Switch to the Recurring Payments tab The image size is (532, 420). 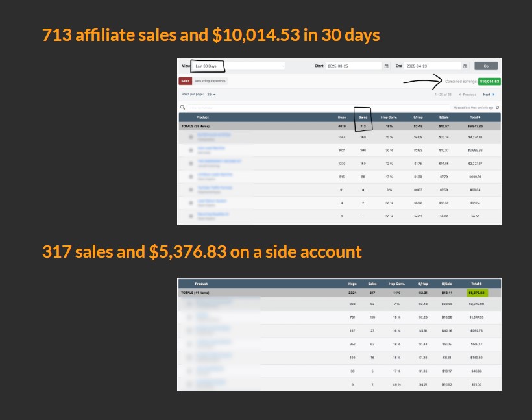click(x=210, y=81)
